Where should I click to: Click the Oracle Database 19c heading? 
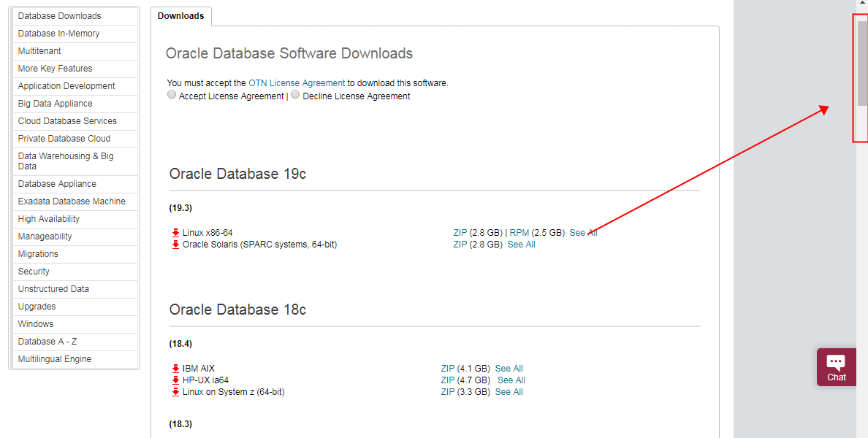pyautogui.click(x=237, y=174)
